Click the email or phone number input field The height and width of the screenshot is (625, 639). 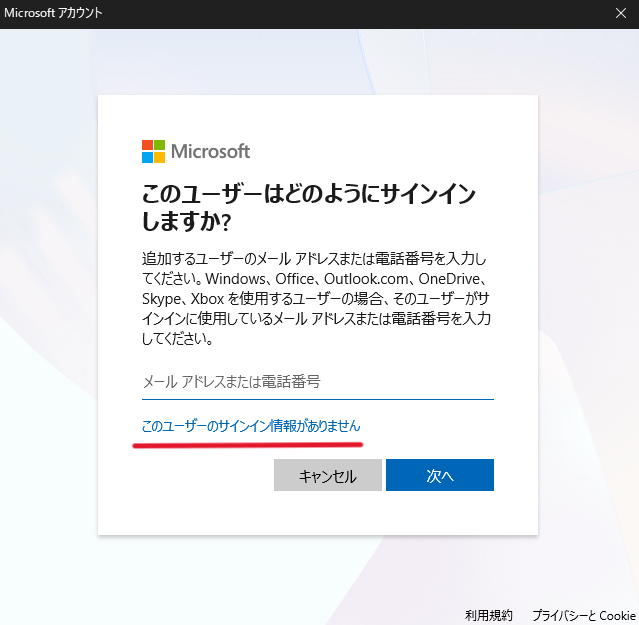click(x=317, y=382)
